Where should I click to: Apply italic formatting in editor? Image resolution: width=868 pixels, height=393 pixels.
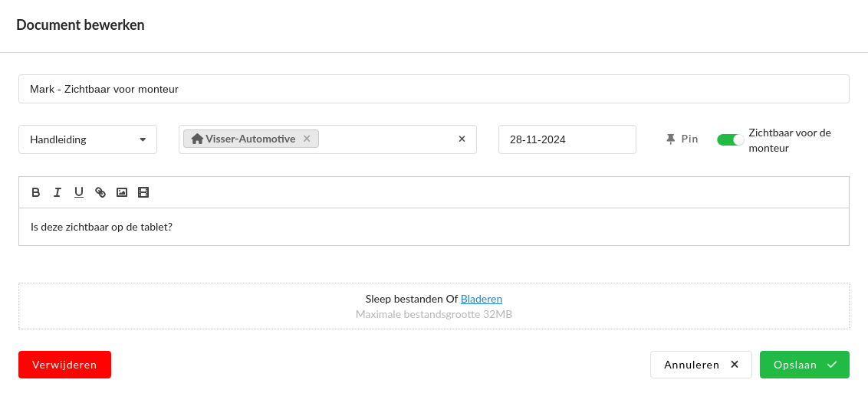click(58, 192)
